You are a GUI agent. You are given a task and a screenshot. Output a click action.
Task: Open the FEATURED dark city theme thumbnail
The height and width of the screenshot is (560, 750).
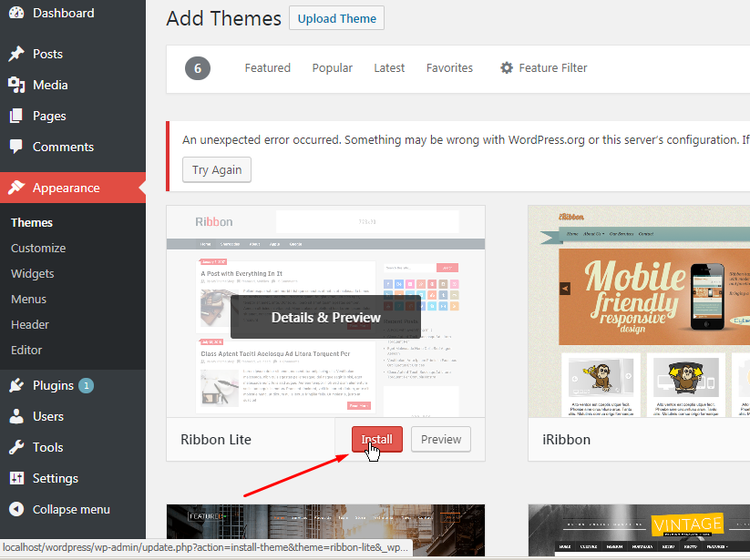coord(325,530)
